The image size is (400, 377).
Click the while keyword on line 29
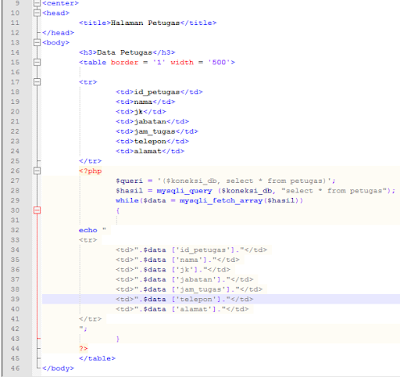click(127, 201)
